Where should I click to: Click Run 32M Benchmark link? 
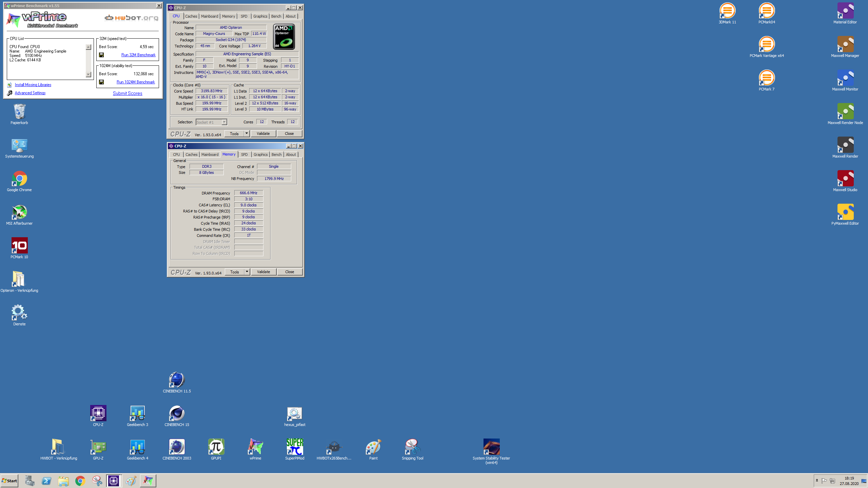(138, 55)
